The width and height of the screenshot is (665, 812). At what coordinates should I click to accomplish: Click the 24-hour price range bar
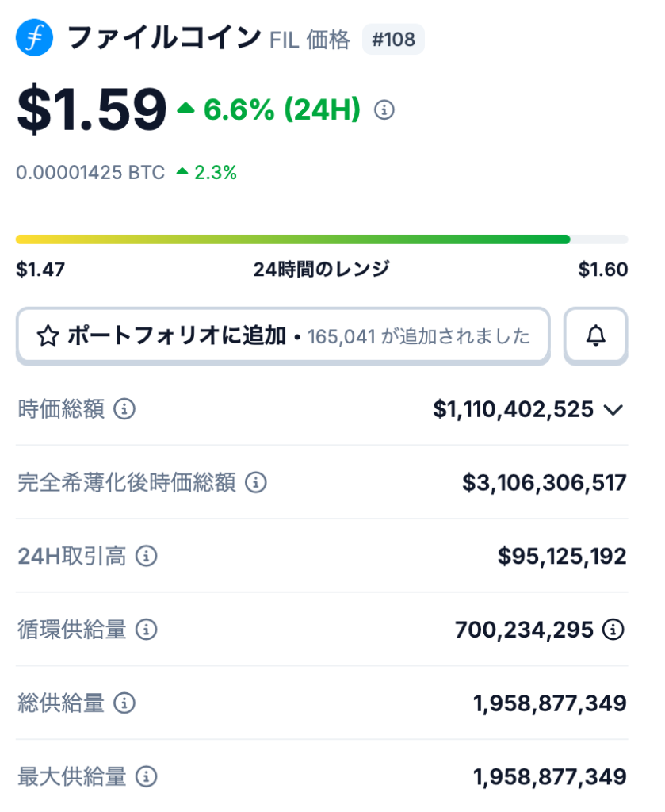pos(321,239)
